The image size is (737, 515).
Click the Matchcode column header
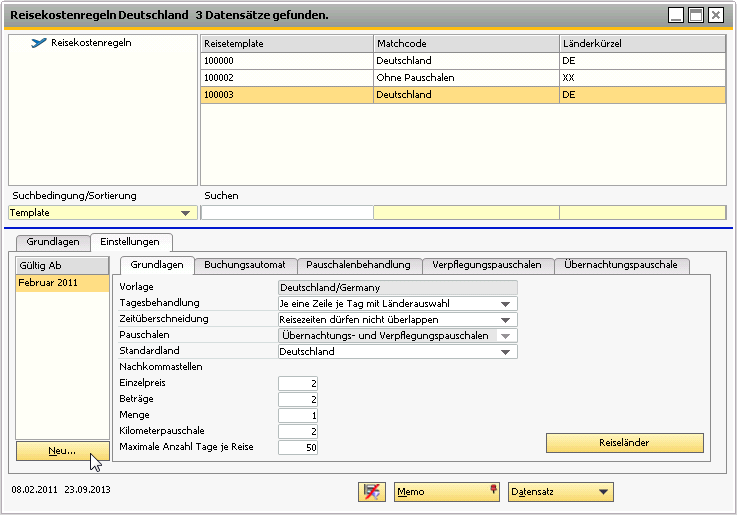465,44
